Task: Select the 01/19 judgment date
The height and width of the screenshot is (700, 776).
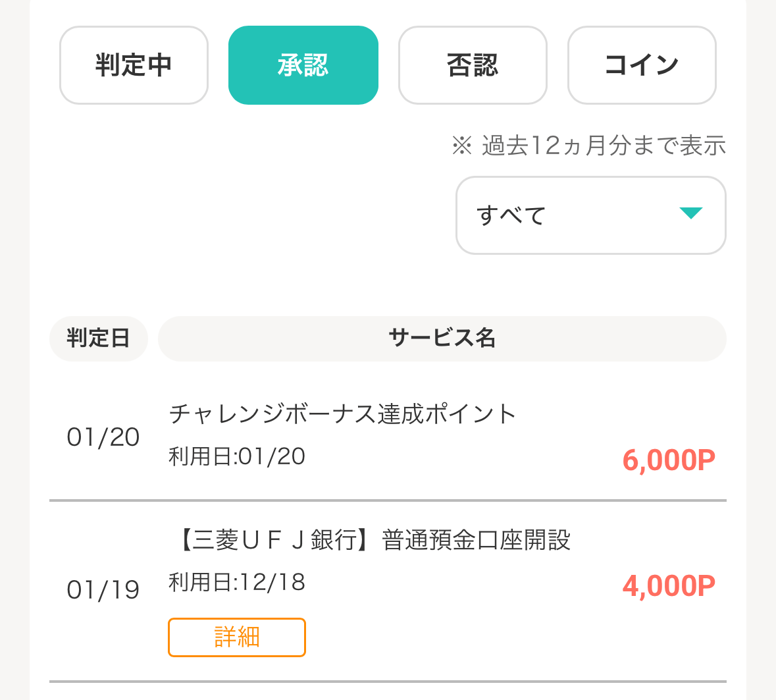Action: click(x=103, y=589)
